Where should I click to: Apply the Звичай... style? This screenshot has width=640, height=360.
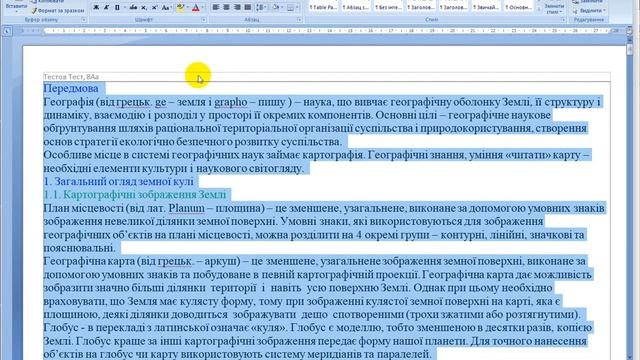tap(486, 6)
